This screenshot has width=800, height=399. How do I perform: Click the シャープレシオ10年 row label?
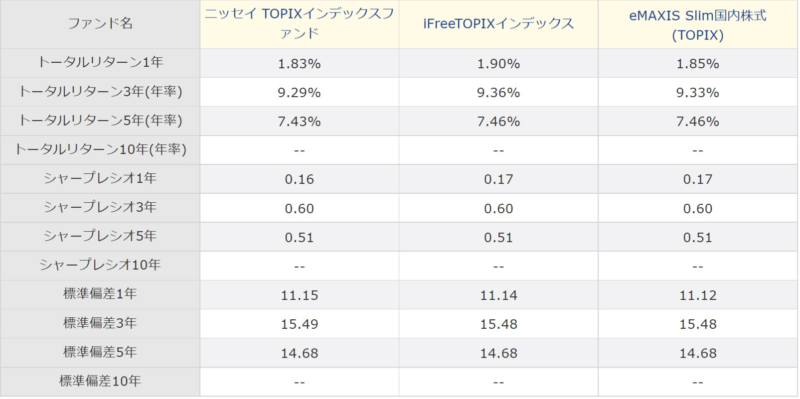point(100,265)
